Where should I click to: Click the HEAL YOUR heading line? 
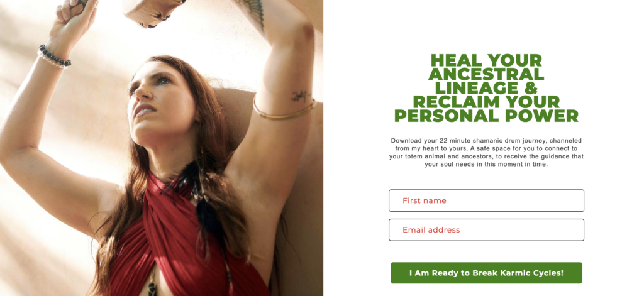pyautogui.click(x=486, y=60)
